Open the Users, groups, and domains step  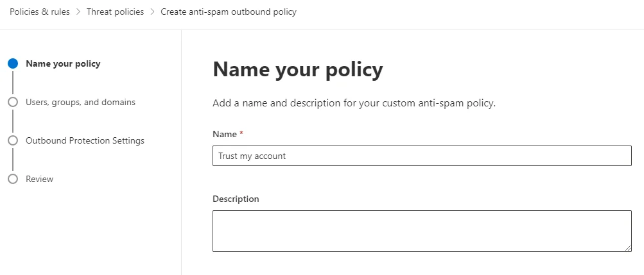click(80, 102)
